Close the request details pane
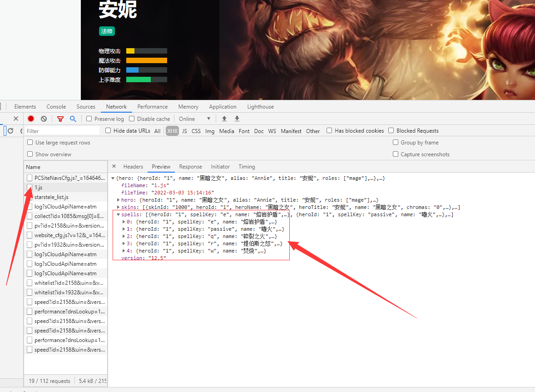Viewport: 535px width, 392px height. 113,166
